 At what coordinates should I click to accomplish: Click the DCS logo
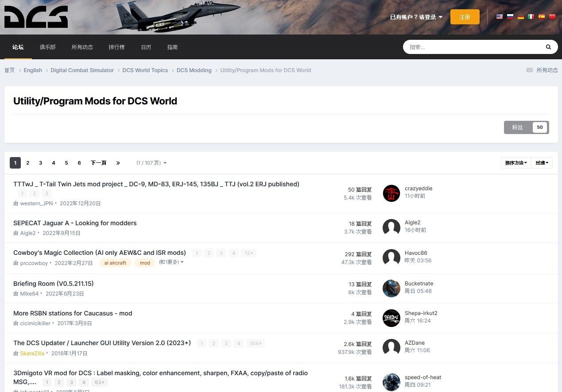[36, 17]
